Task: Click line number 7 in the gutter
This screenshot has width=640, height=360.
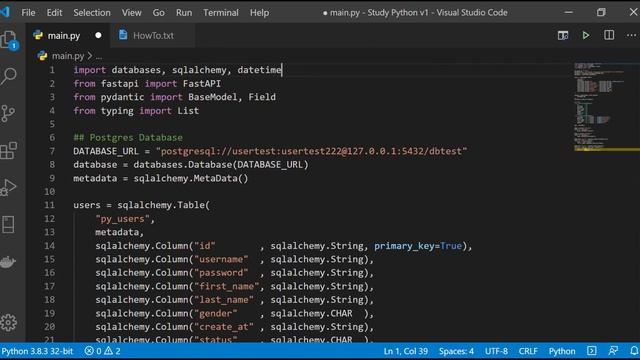Action: point(52,151)
